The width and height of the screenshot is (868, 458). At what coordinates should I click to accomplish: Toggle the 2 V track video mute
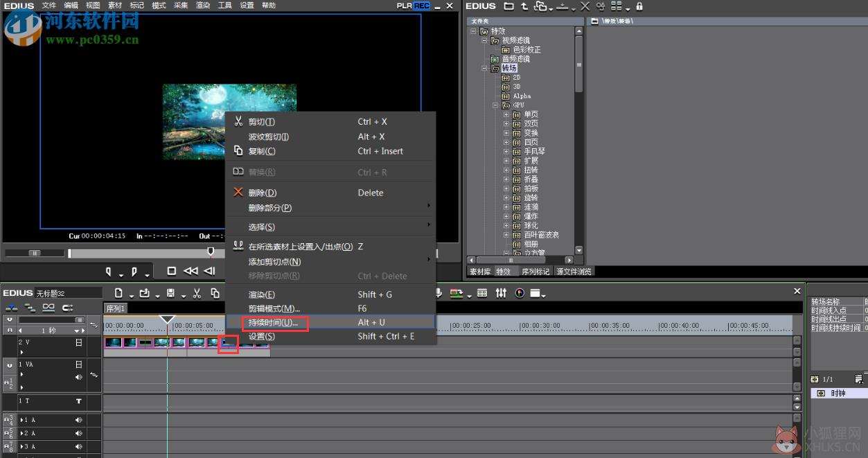pos(79,342)
